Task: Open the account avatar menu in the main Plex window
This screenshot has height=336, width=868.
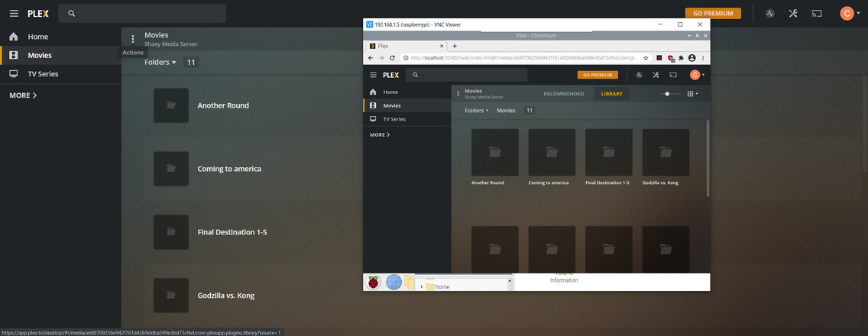Action: tap(850, 13)
